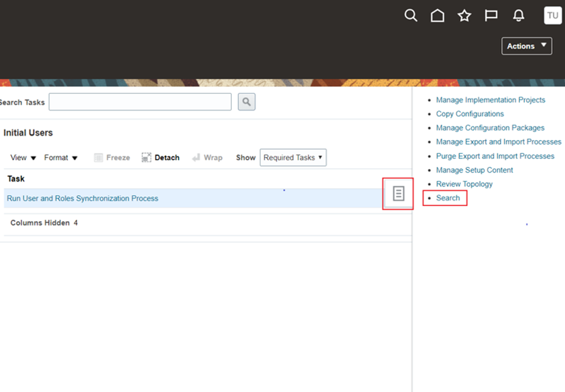Open the TU user profile avatar
Image resolution: width=565 pixels, height=392 pixels.
point(552,16)
